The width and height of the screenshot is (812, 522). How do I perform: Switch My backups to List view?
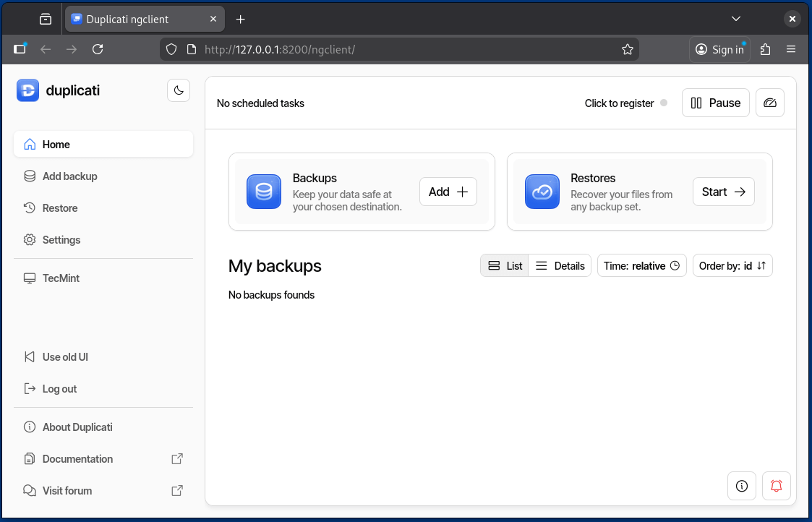(x=505, y=266)
